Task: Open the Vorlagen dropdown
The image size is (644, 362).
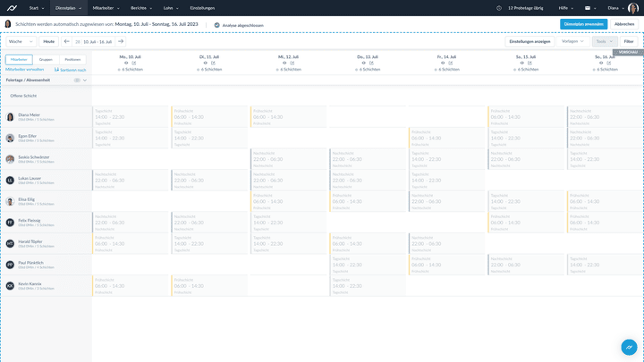Action: pyautogui.click(x=572, y=41)
